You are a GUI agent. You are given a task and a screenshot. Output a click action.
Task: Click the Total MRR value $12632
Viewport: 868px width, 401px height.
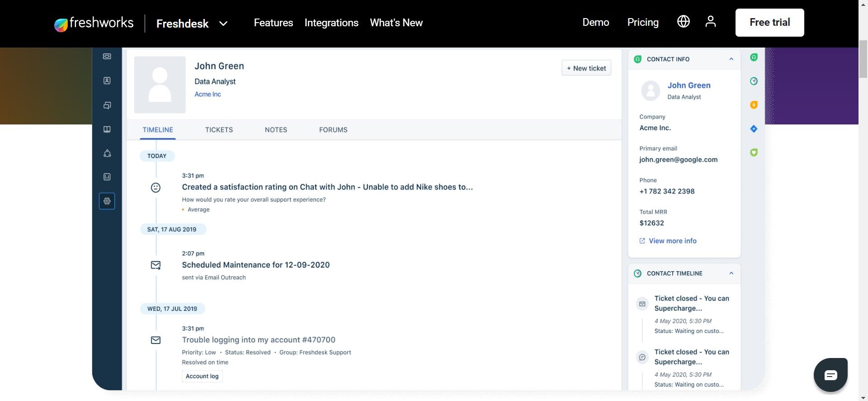tap(651, 223)
